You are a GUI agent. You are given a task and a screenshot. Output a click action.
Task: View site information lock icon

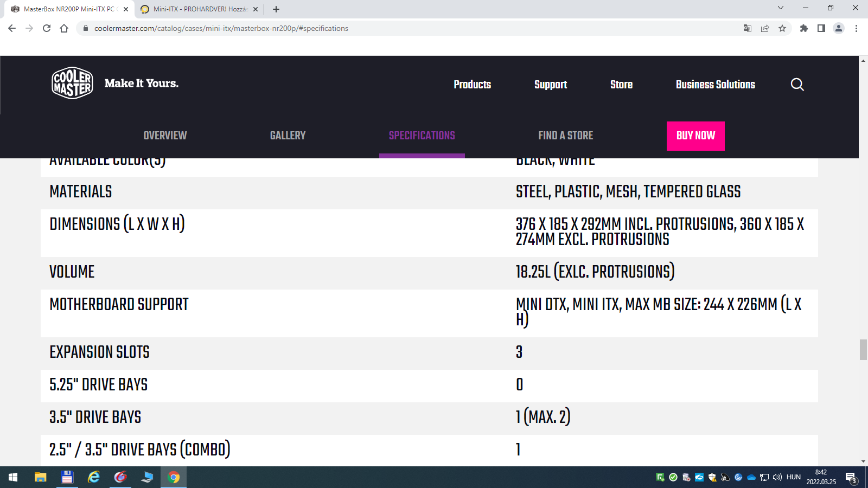pos(86,28)
